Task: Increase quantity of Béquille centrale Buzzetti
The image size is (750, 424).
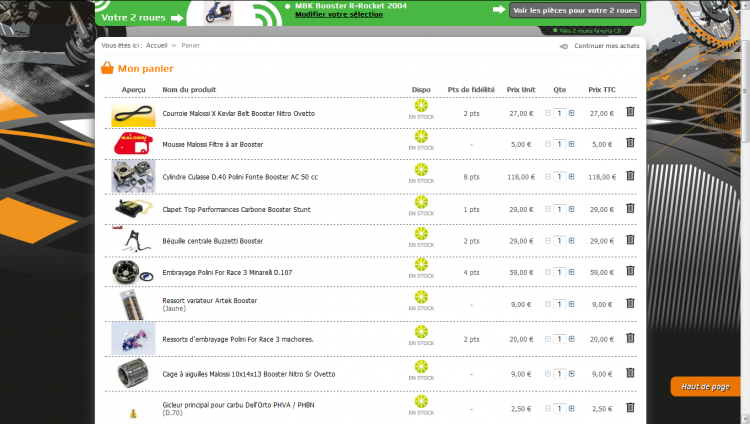Action: 572,241
